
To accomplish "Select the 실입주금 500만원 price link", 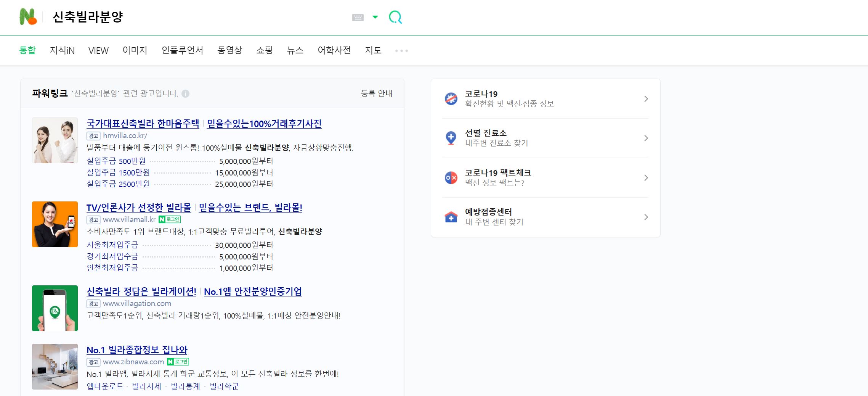I will point(116,161).
